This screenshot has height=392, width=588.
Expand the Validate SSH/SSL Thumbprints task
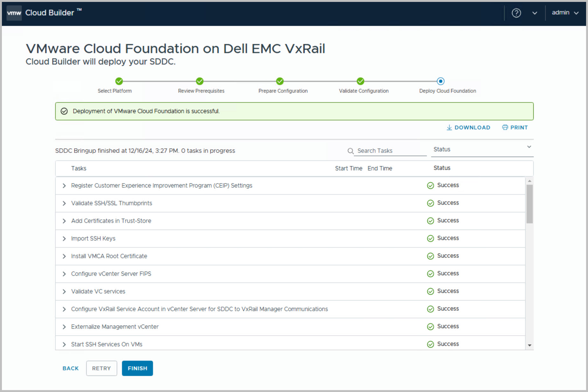tap(64, 203)
